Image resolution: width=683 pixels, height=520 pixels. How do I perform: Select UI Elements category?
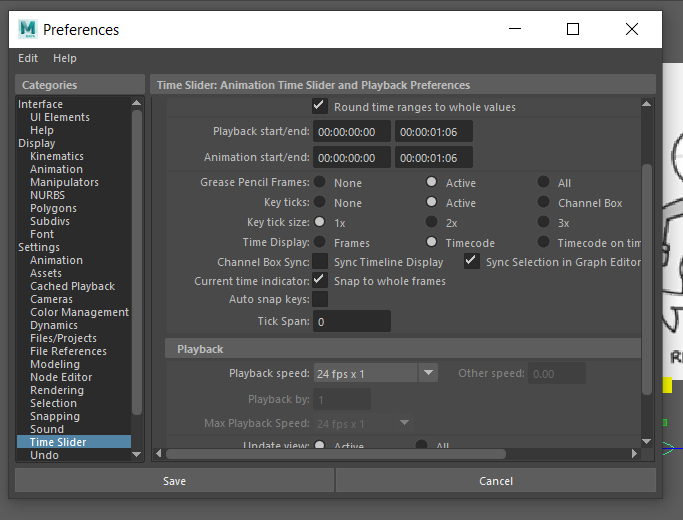click(x=60, y=117)
